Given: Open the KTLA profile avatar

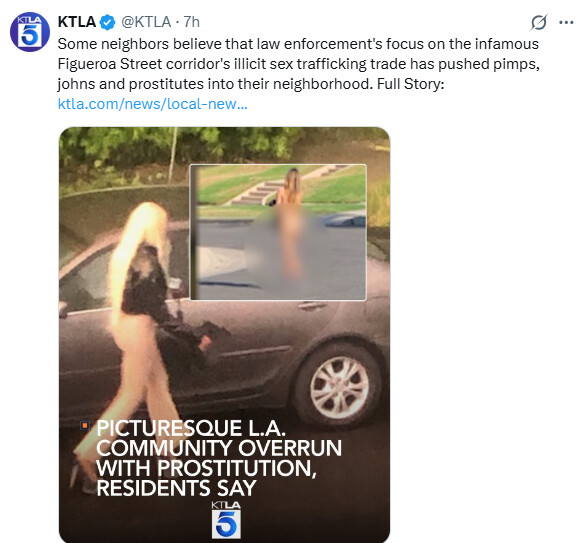Looking at the screenshot, I should (x=30, y=32).
